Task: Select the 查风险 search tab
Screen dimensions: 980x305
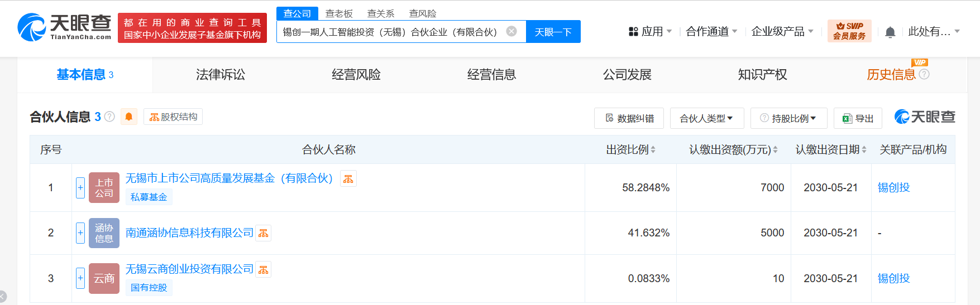Action: pos(423,13)
